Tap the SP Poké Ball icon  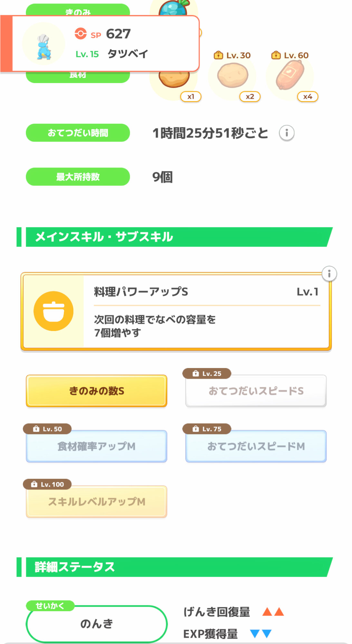(81, 33)
